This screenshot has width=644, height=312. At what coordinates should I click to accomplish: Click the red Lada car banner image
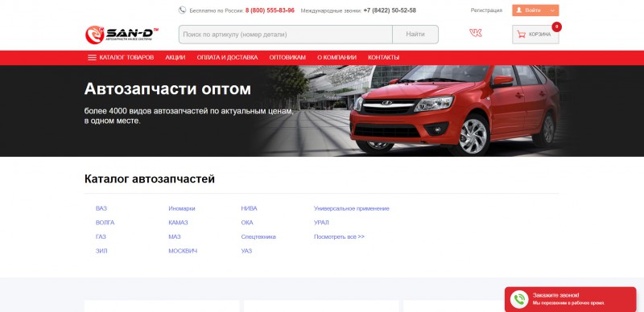[x=456, y=111]
